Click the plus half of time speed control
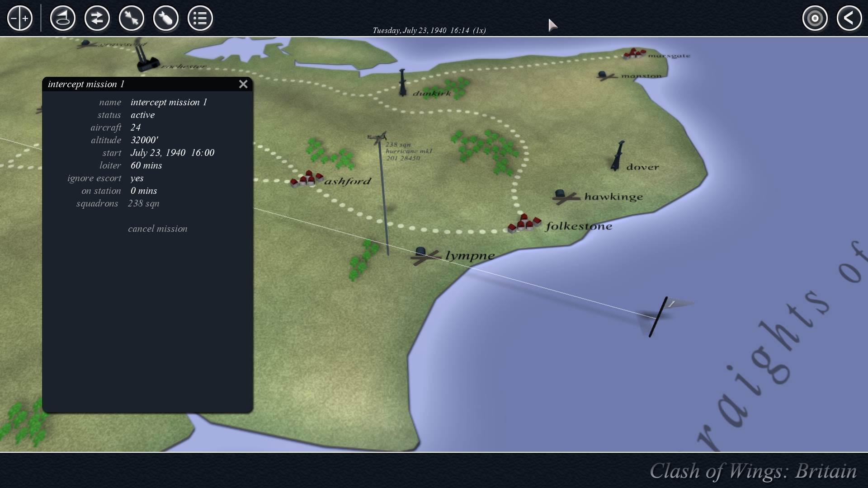This screenshot has width=868, height=488. (26, 19)
